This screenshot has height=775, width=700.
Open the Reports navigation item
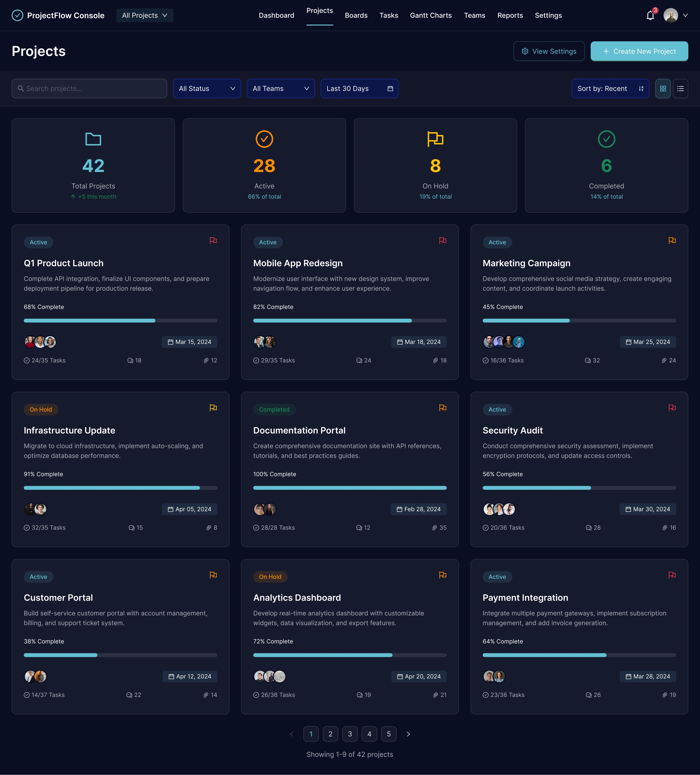pos(510,15)
